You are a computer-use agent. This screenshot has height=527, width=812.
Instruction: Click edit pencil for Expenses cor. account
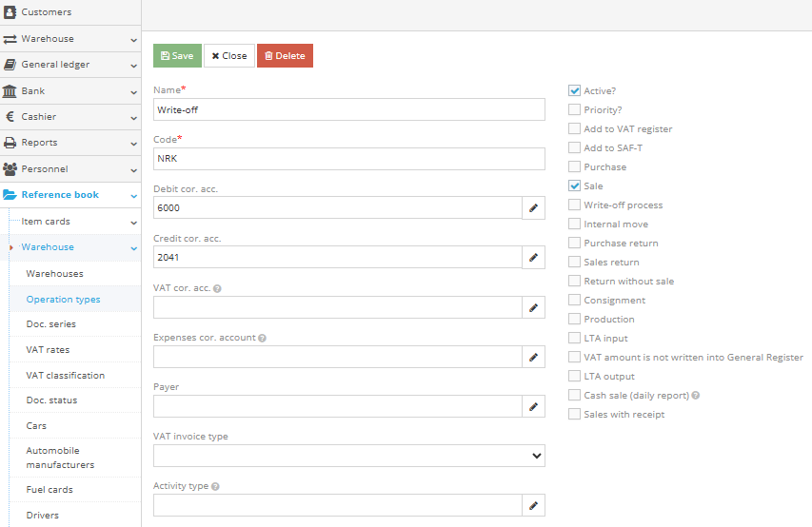[533, 357]
